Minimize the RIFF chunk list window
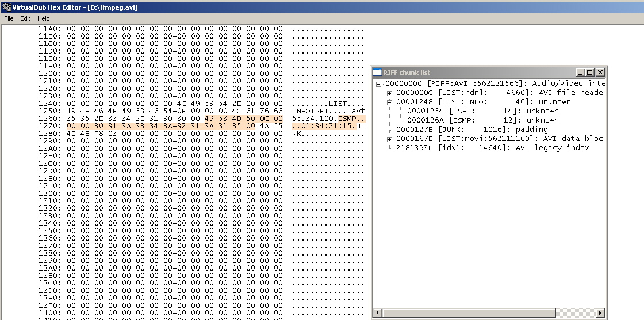The height and width of the screenshot is (320, 644). tap(580, 73)
